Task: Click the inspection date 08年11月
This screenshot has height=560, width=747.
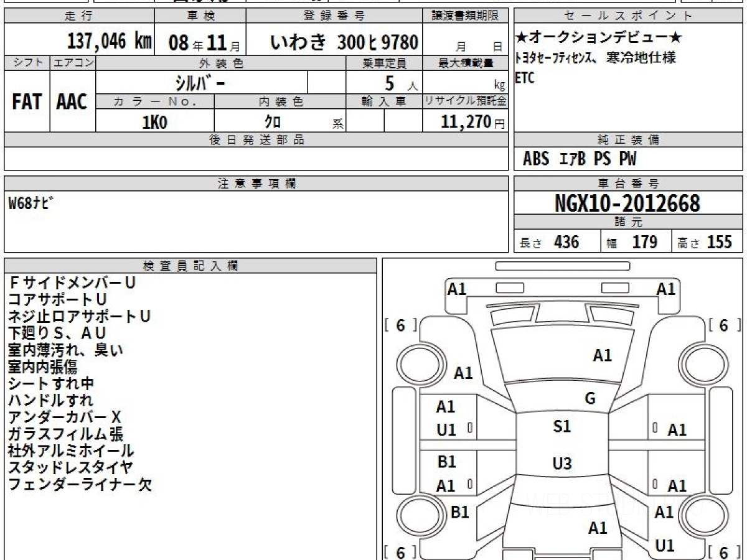Action: point(204,43)
